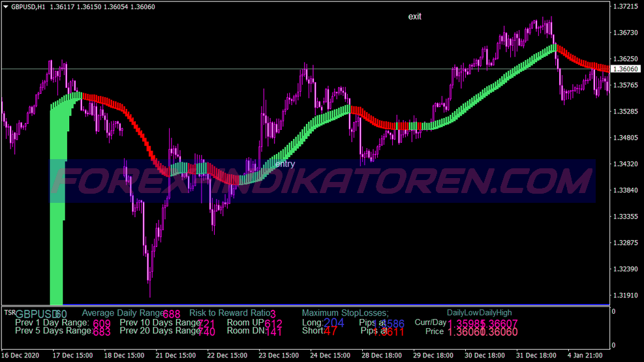Open the chart dropdown arrow beside GBPUSD,H1
The width and height of the screenshot is (644, 362).
click(6, 7)
